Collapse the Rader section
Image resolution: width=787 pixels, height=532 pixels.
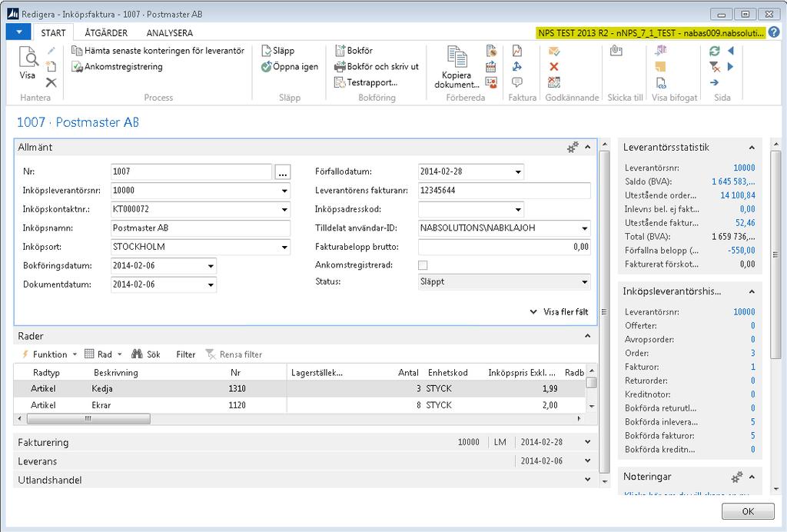point(588,336)
